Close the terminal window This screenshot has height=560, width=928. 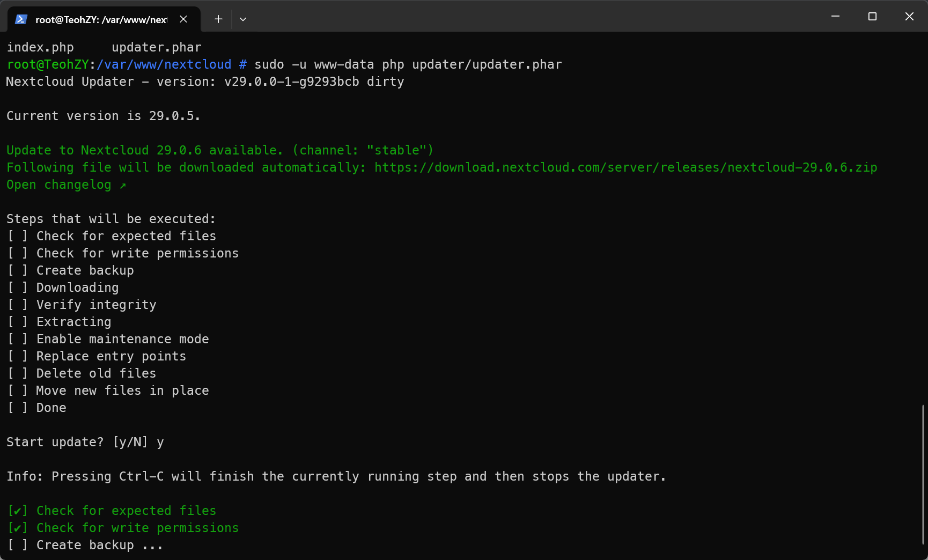click(x=909, y=16)
